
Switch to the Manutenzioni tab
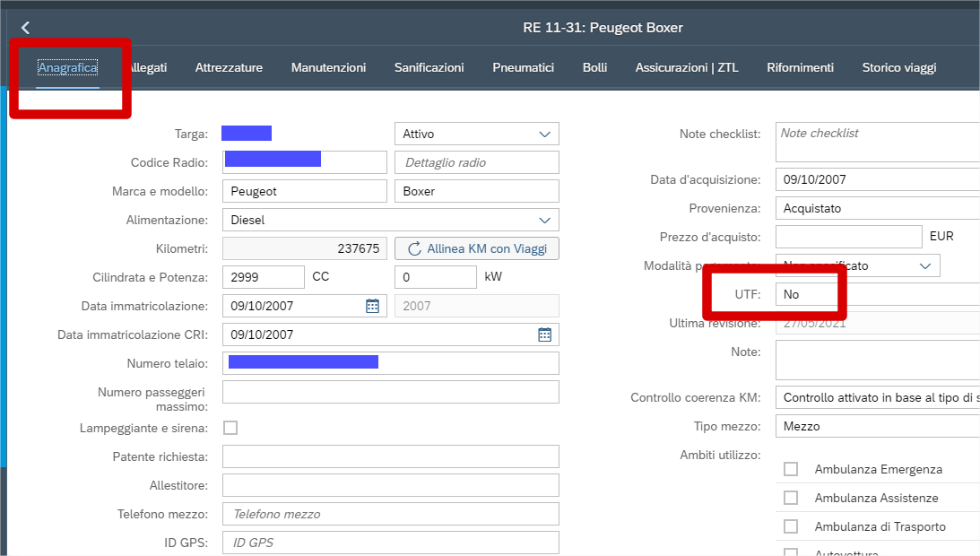click(x=328, y=67)
